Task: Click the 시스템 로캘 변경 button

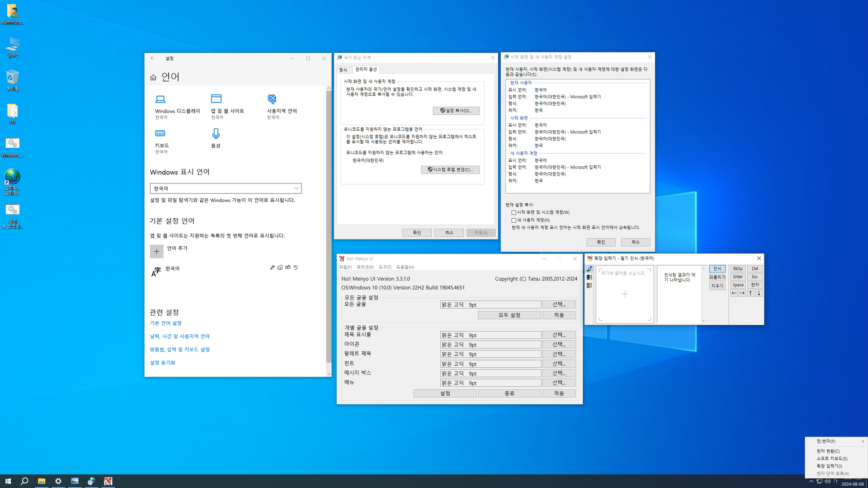Action: (450, 170)
